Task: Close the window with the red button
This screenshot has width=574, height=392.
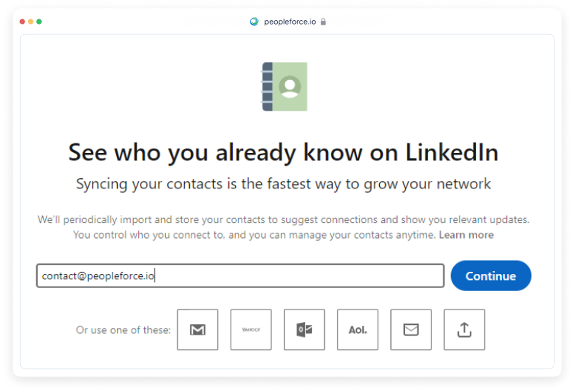Action: pyautogui.click(x=22, y=22)
